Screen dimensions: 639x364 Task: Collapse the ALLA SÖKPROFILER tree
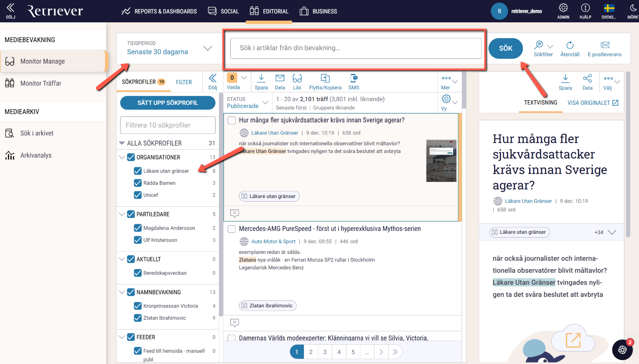pyautogui.click(x=122, y=143)
